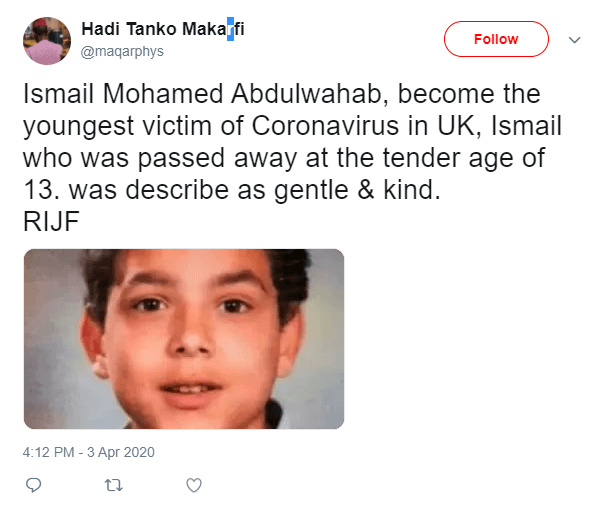Click the reply speech bubble icon

pos(33,485)
